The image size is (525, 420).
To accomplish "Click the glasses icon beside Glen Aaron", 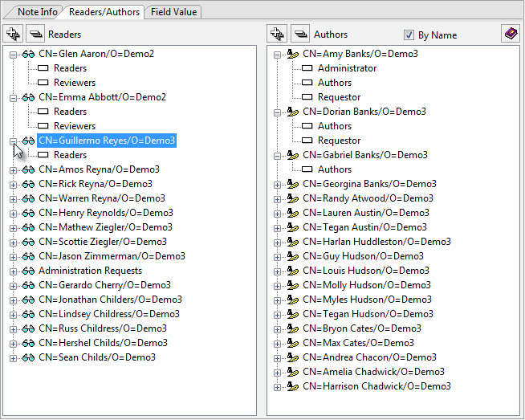I will tap(28, 54).
